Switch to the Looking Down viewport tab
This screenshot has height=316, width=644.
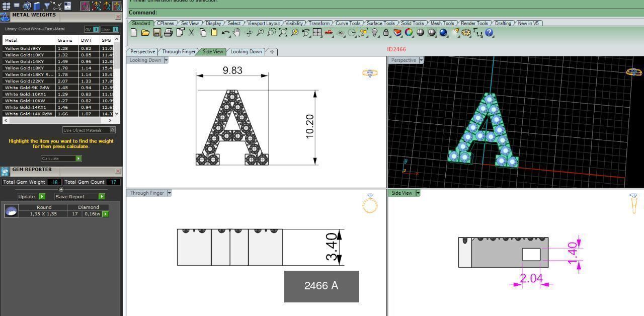pyautogui.click(x=246, y=52)
